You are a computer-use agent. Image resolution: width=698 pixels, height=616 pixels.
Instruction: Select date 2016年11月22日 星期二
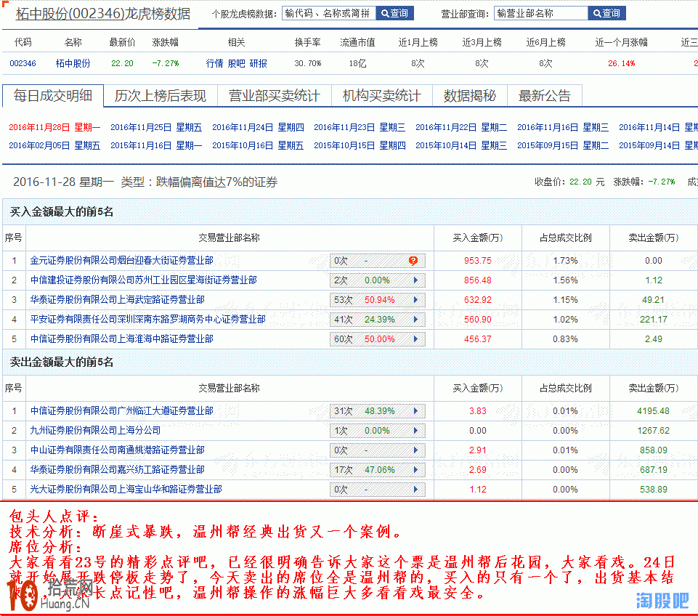pyautogui.click(x=461, y=127)
